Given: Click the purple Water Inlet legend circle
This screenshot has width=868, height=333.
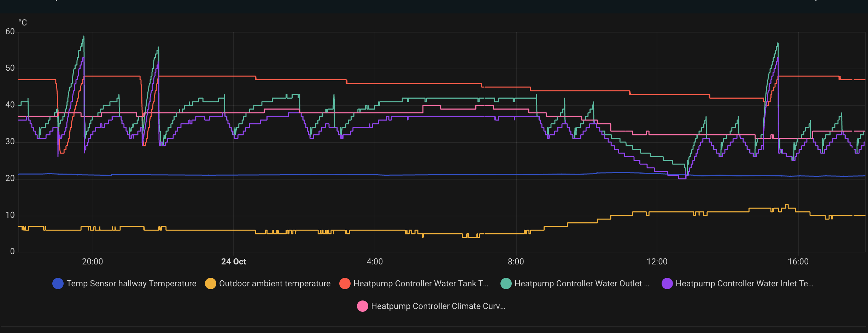Looking at the screenshot, I should (x=667, y=284).
